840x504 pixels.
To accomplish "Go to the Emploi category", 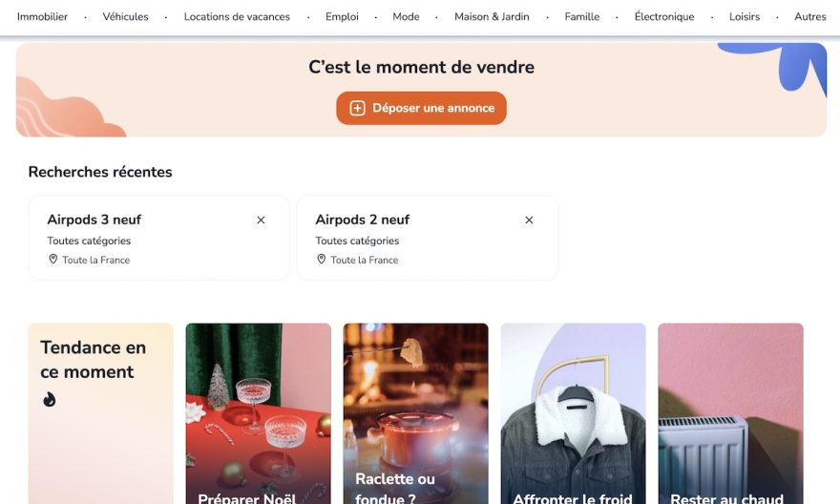I will point(342,16).
